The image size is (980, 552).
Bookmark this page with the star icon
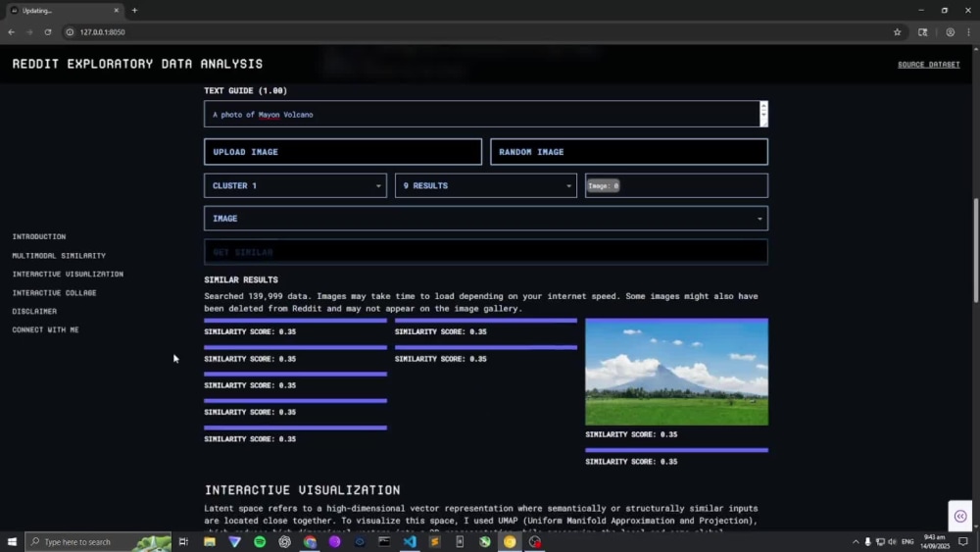coord(897,32)
